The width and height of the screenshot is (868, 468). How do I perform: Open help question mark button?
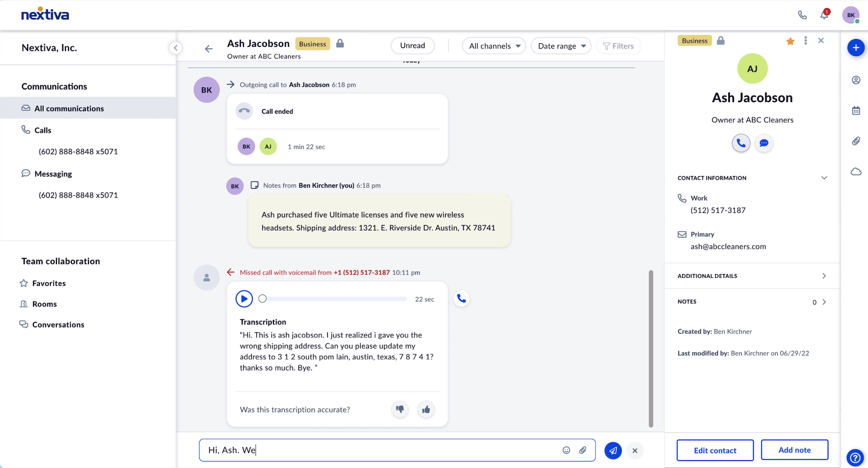click(855, 458)
